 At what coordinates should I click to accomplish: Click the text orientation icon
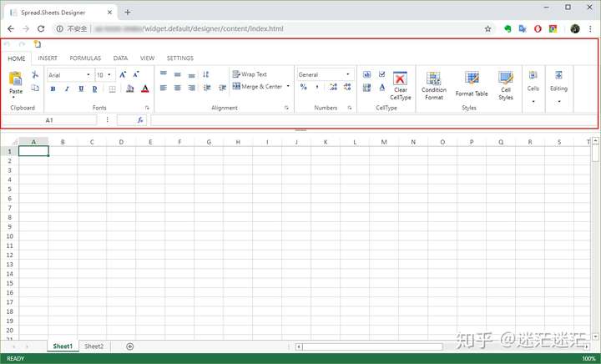(206, 74)
